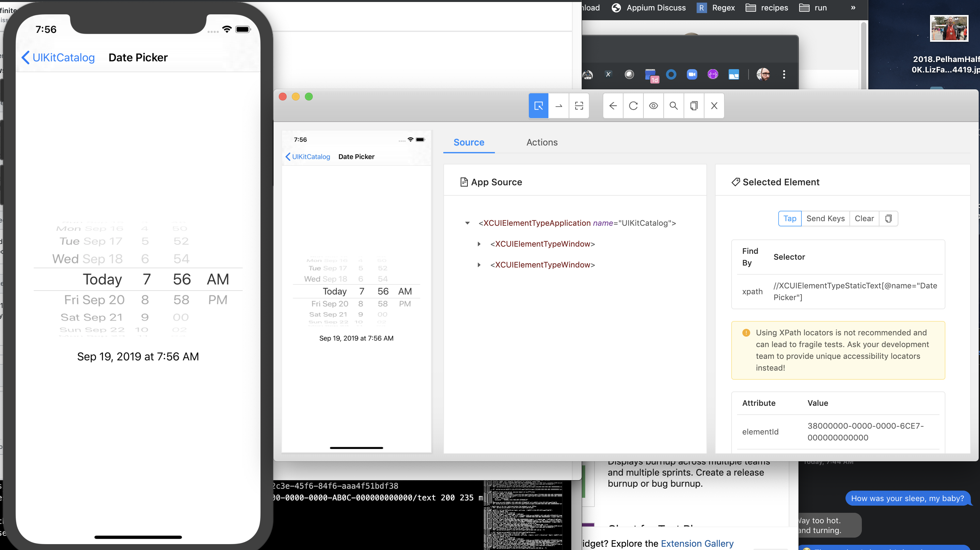This screenshot has width=980, height=550.
Task: Select the second XCUIElementTypeWindow row
Action: coord(542,265)
